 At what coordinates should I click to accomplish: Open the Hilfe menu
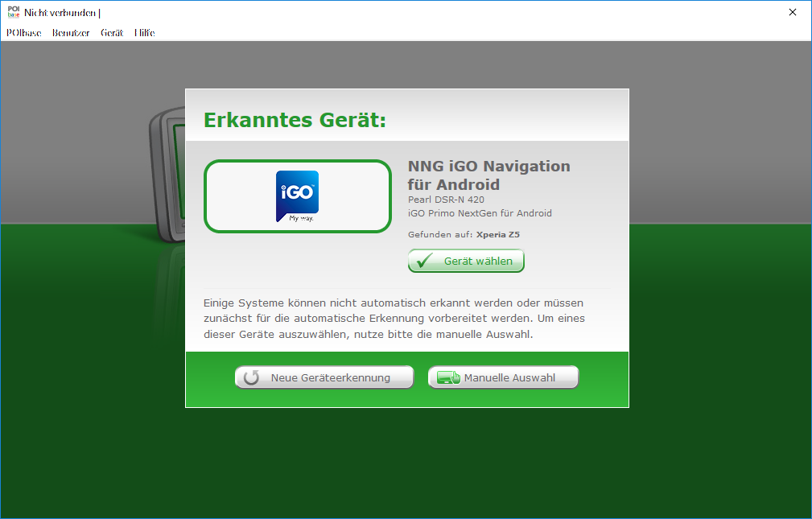145,33
